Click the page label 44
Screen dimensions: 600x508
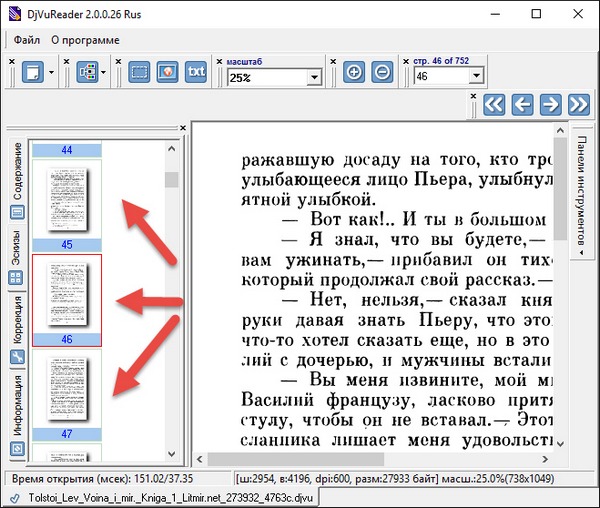(x=67, y=150)
